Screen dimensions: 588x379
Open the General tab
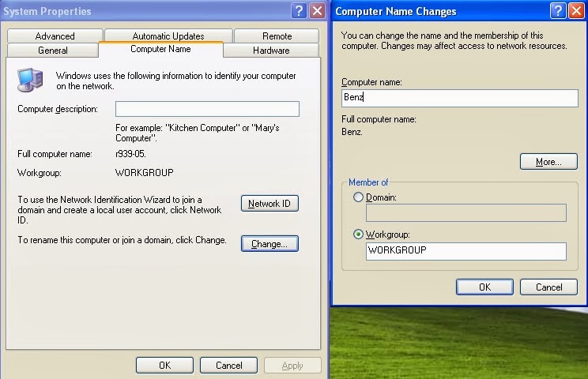pyautogui.click(x=53, y=51)
